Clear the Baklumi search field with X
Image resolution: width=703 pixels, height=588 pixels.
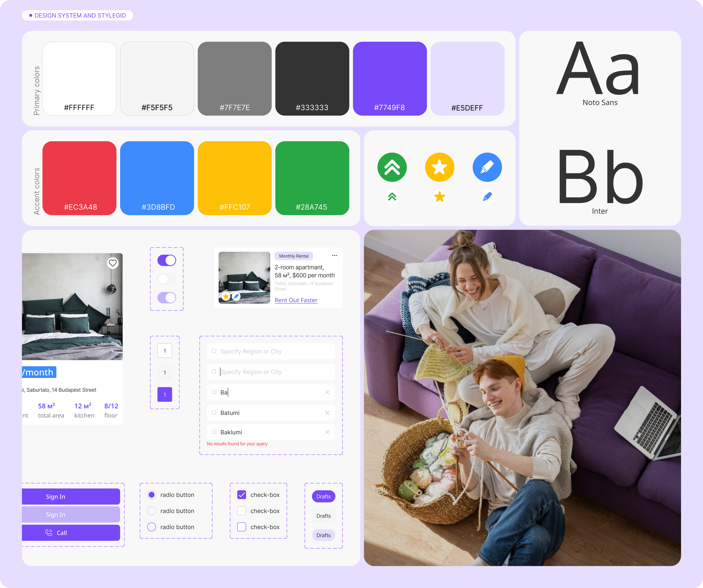pyautogui.click(x=327, y=432)
